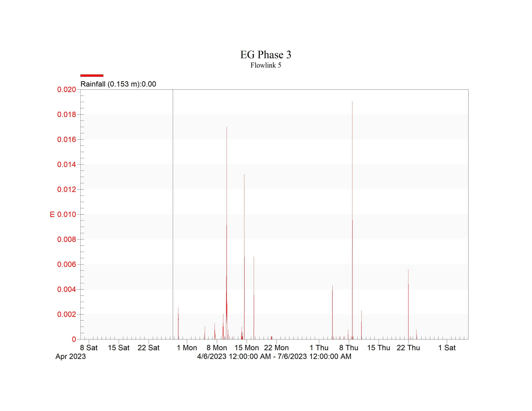532x411 pixels.
Task: Click the y-axis value 0.020
Action: click(66, 90)
